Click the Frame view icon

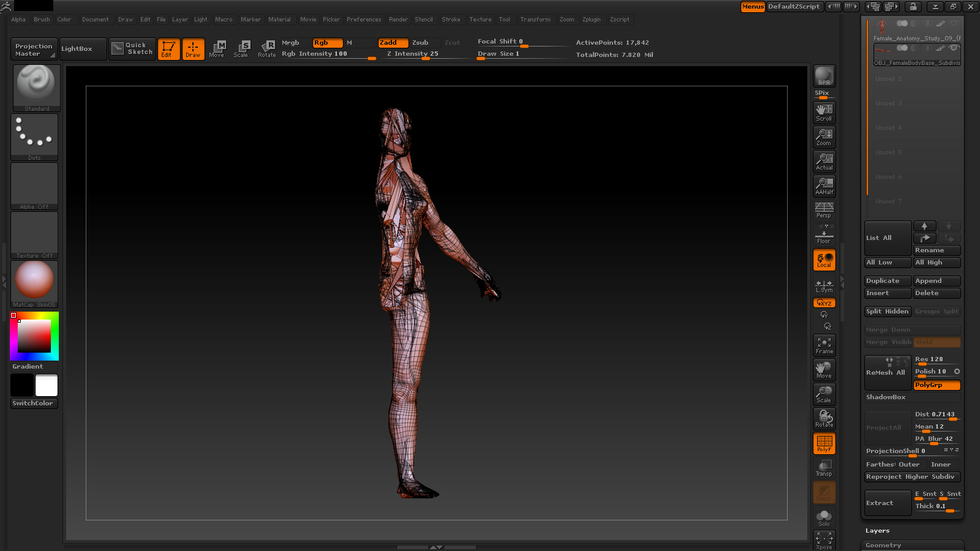(x=824, y=345)
